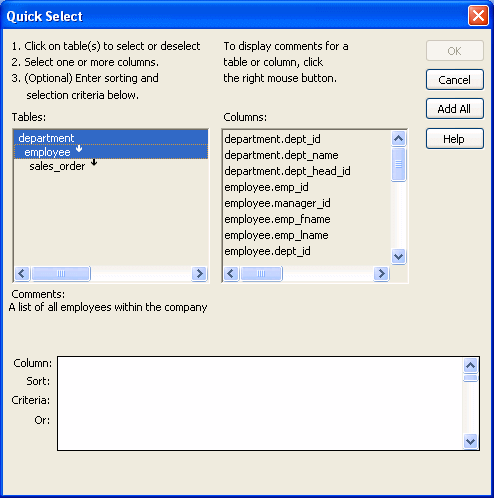494x498 pixels.
Task: Click Columns list scroll left arrow
Action: pyautogui.click(x=231, y=274)
